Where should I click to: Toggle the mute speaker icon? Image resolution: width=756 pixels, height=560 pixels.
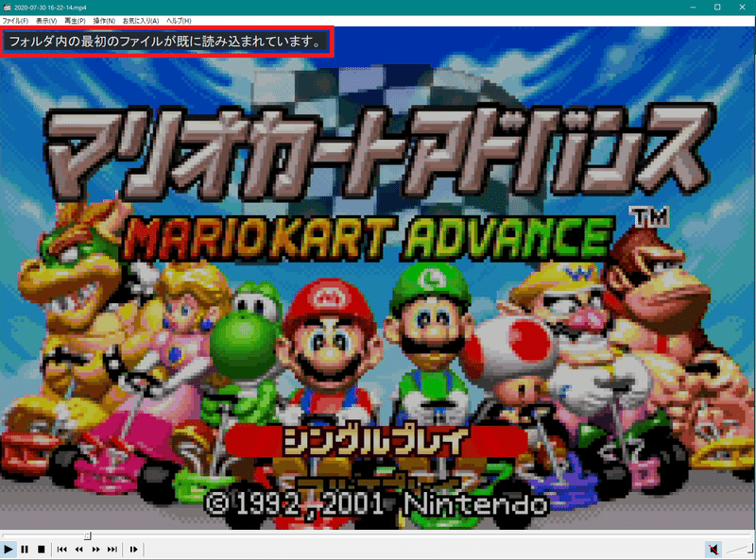(713, 549)
